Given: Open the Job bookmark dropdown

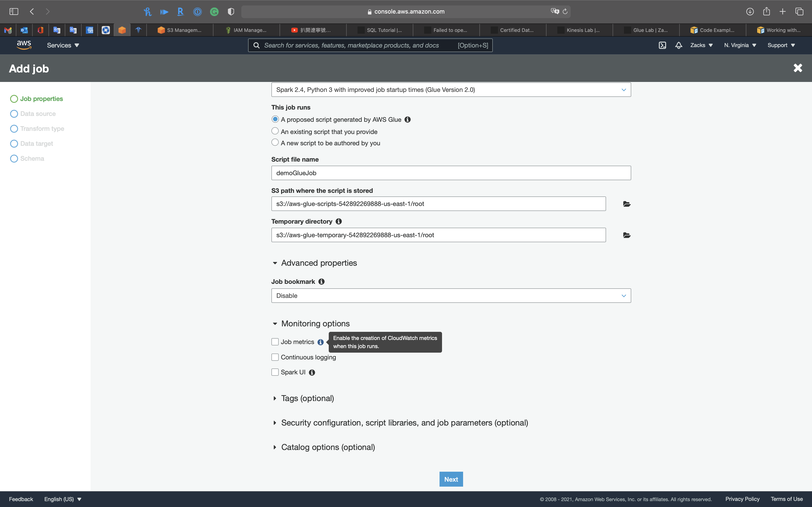Looking at the screenshot, I should pyautogui.click(x=451, y=295).
